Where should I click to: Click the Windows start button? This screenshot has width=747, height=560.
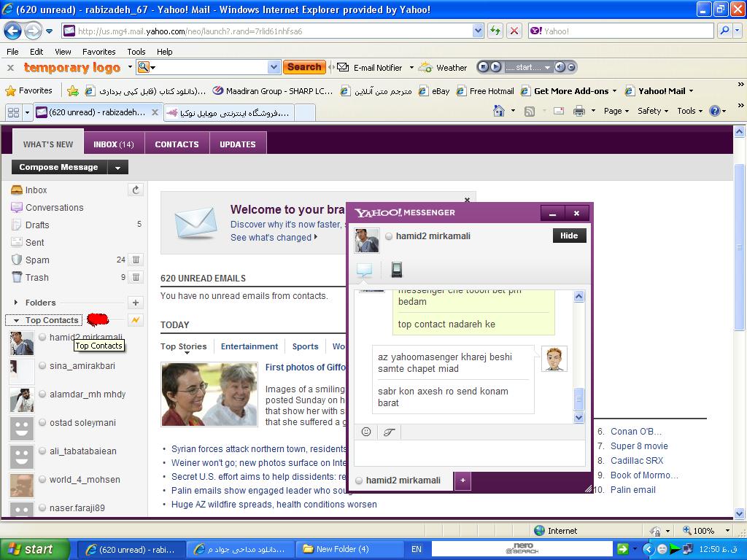tap(34, 549)
